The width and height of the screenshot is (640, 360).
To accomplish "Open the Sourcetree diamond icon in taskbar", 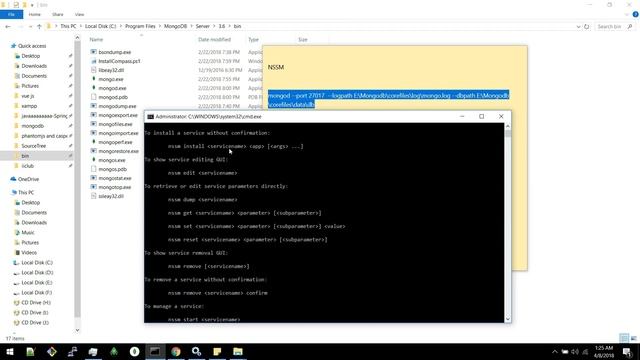I will pos(52,351).
